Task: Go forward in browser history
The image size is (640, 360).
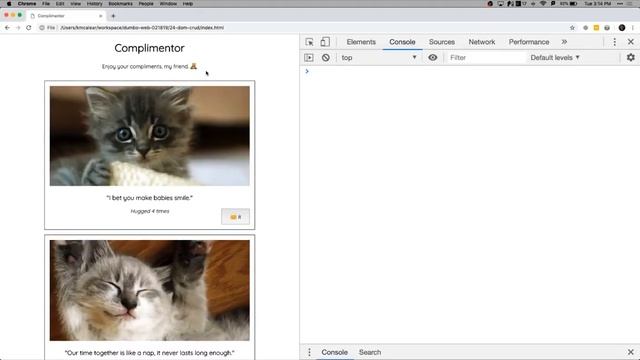Action: tap(18, 28)
